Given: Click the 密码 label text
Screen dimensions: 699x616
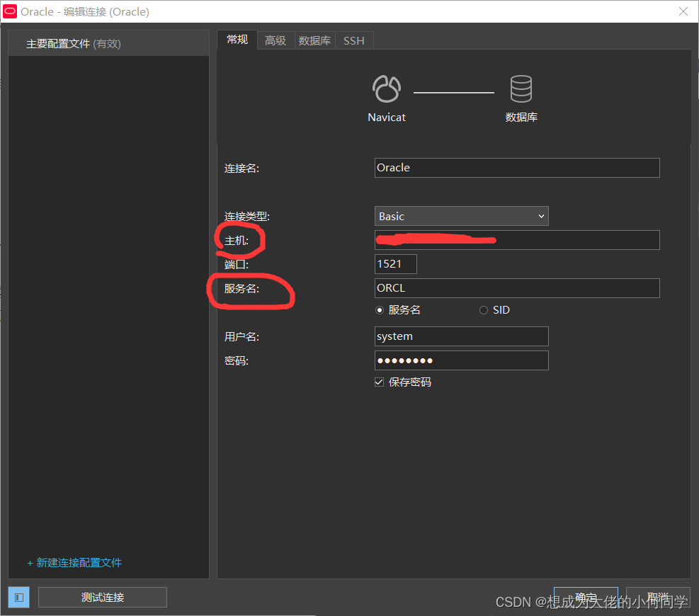Looking at the screenshot, I should (237, 361).
